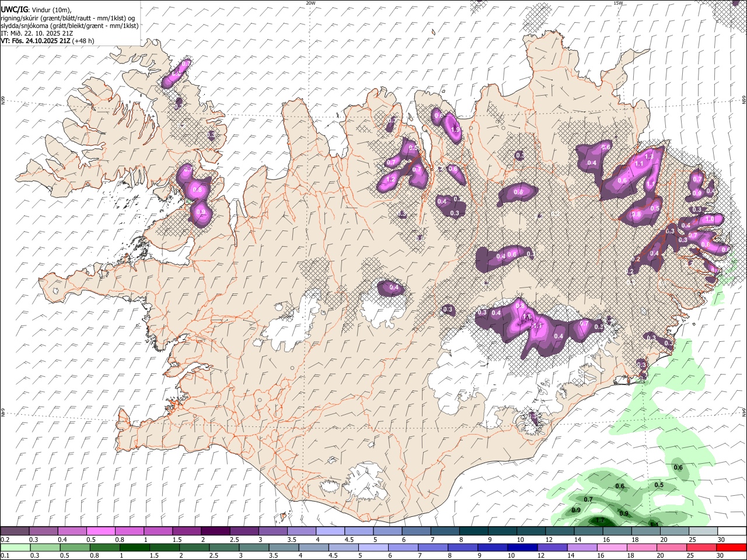Click the upper legend swatch between 14 and 16
747x560 pixels.
(588, 531)
